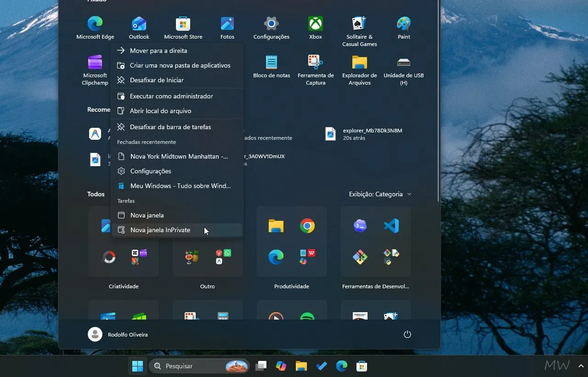
Task: Select Nova janela task
Action: [x=177, y=215]
